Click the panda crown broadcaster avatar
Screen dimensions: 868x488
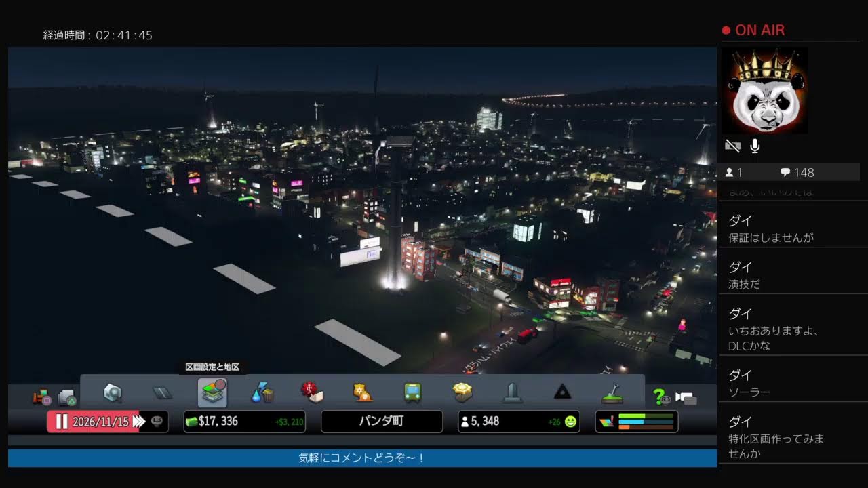coord(764,90)
